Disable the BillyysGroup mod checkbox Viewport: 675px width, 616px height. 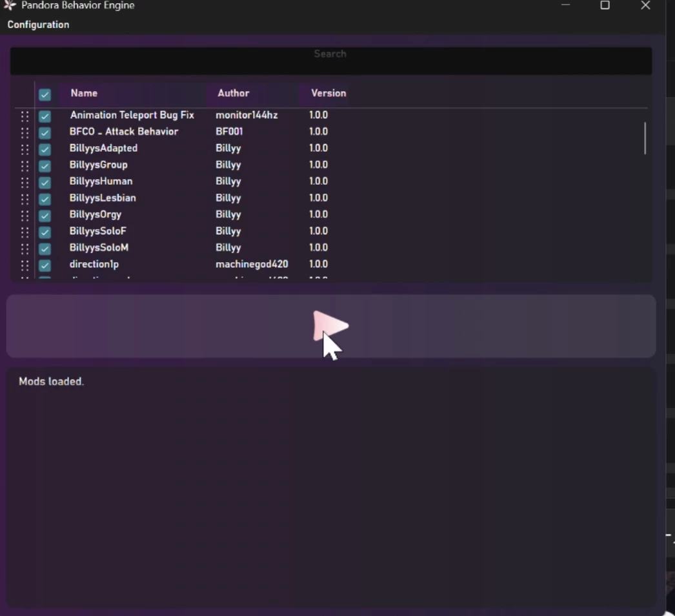45,166
